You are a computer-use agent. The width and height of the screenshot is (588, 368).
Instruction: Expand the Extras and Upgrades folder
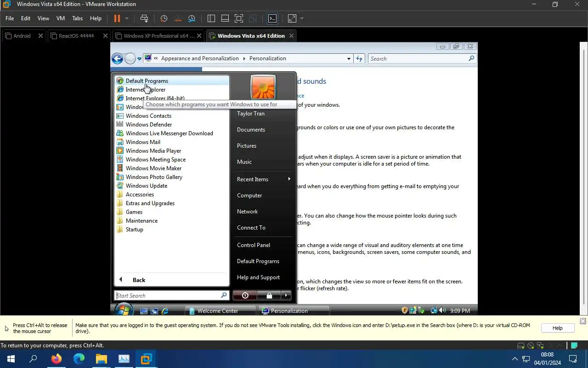pyautogui.click(x=172, y=203)
